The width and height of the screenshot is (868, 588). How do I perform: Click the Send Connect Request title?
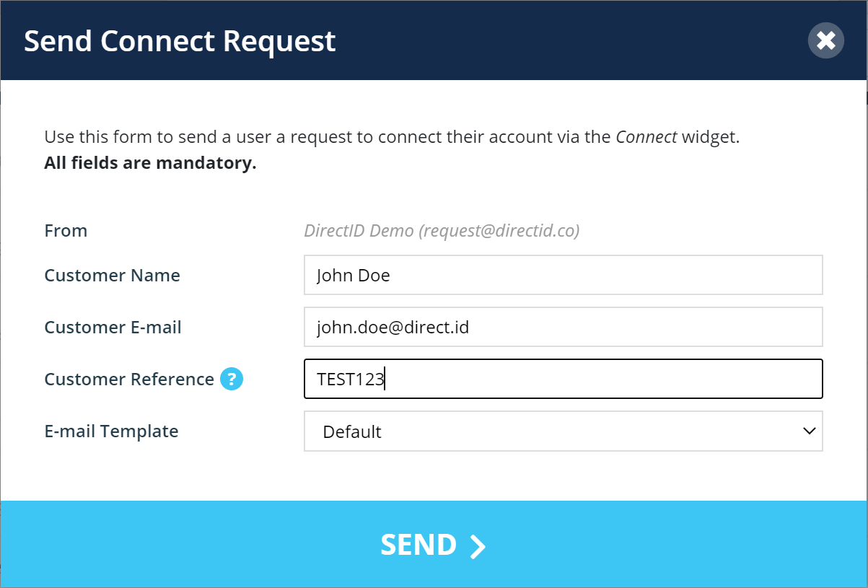180,40
